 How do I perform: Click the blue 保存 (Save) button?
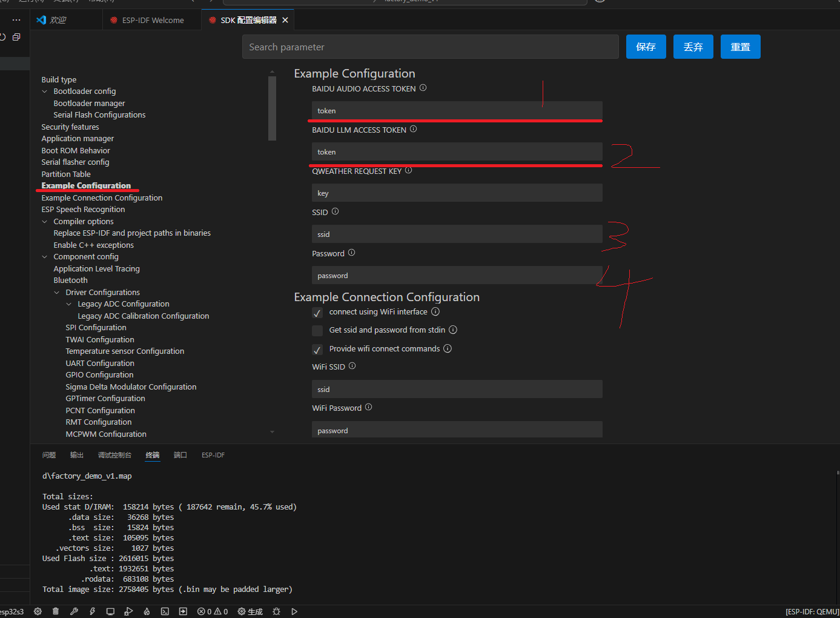pyautogui.click(x=646, y=47)
